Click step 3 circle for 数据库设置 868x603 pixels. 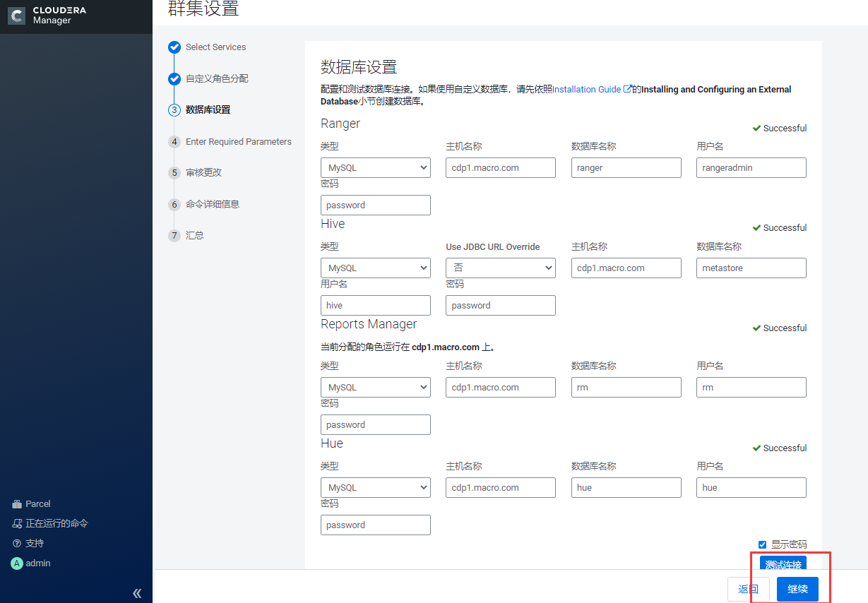pyautogui.click(x=174, y=110)
